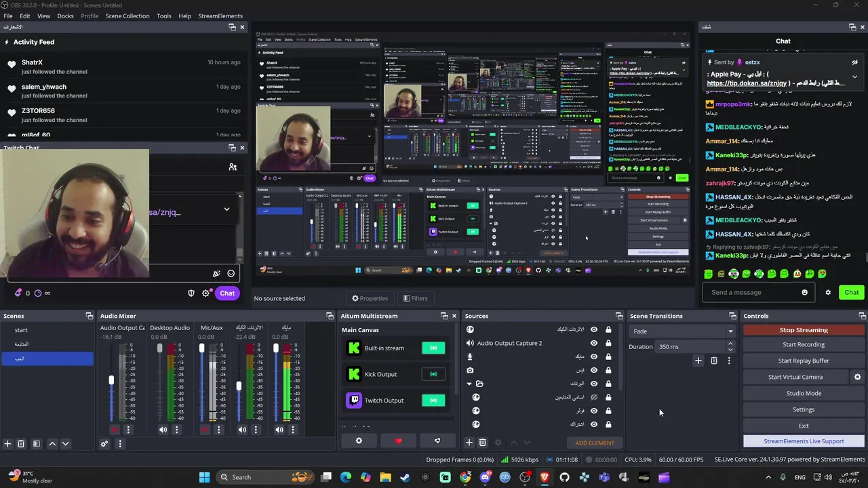This screenshot has height=488, width=868.
Task: Click Start Replay Buffer
Action: click(x=804, y=361)
